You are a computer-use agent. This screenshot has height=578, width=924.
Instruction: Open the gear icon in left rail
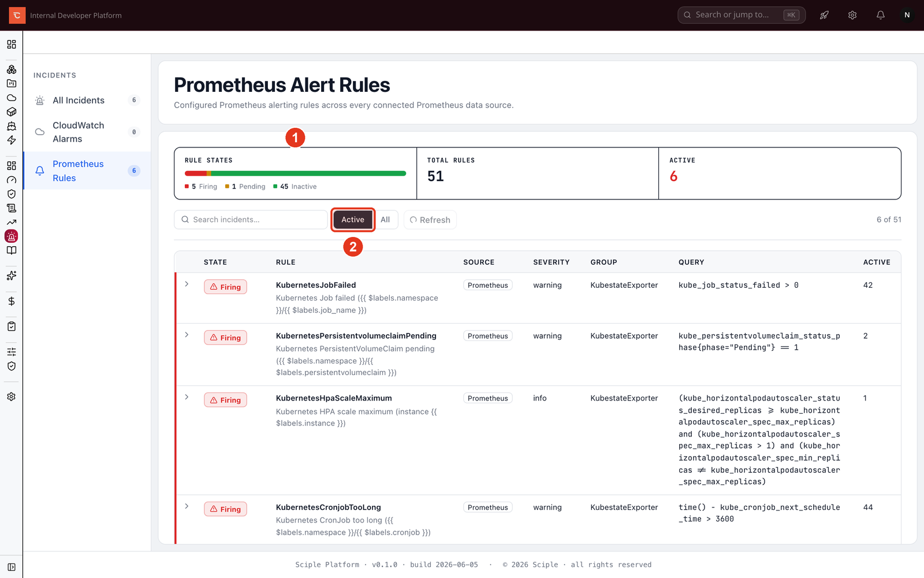[12, 397]
